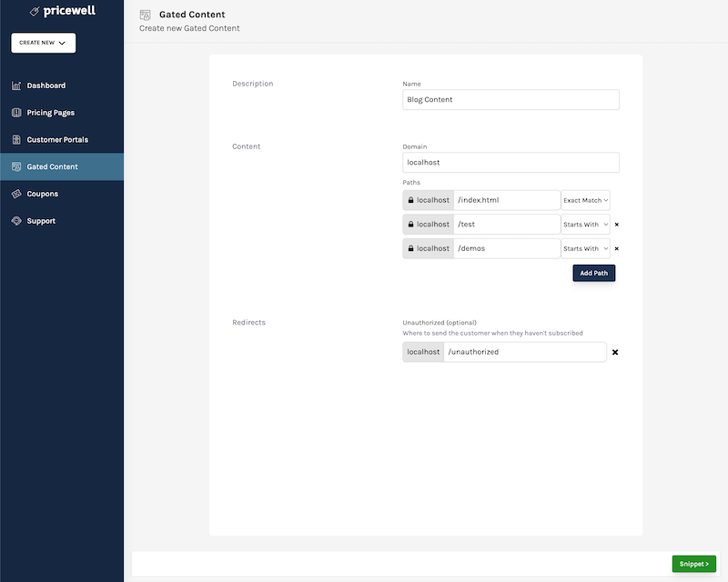Screen dimensions: 728x582
Task: Click the 'Unauthorized (optional)' label
Action: [x=440, y=323]
